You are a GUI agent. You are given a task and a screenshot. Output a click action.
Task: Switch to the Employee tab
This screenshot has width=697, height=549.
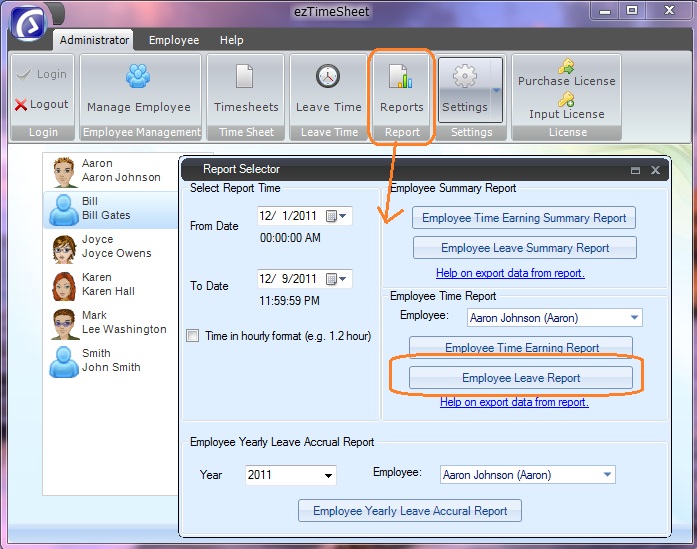tap(173, 40)
